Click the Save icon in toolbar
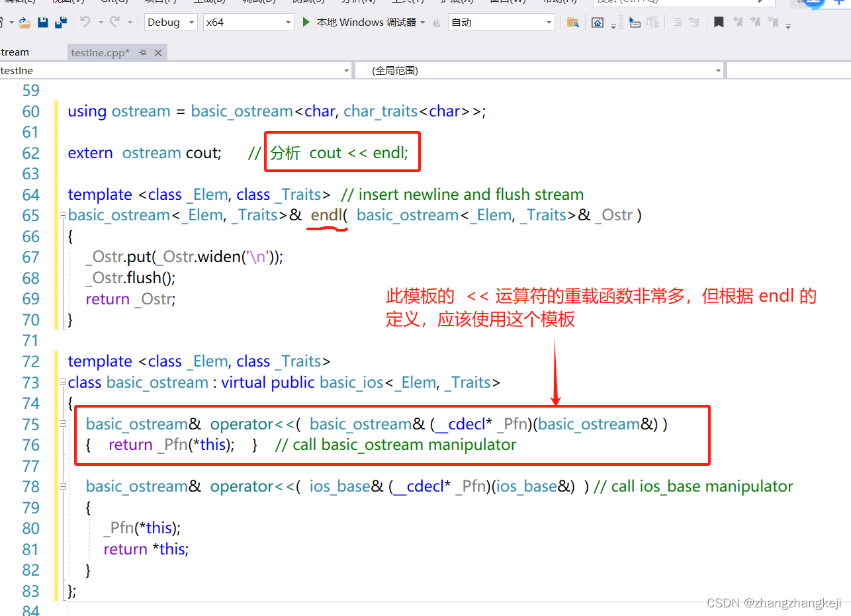 point(43,22)
